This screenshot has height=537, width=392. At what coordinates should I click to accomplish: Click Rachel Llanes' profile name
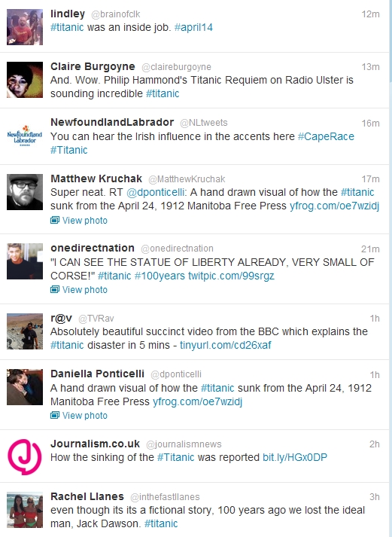[x=87, y=496]
